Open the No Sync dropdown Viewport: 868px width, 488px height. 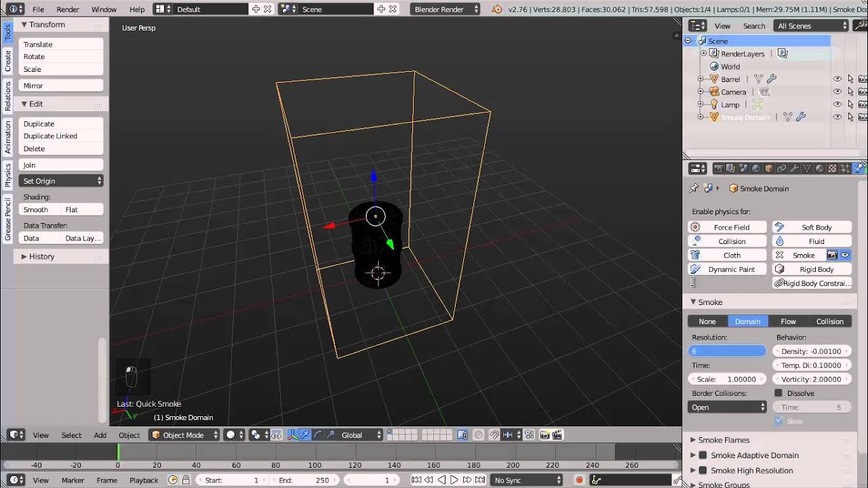(526, 480)
